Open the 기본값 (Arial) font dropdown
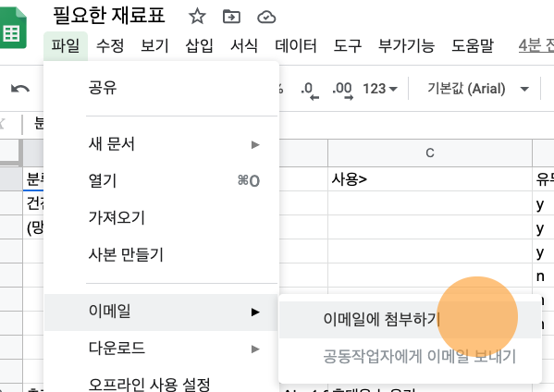This screenshot has width=554, height=392. click(x=477, y=89)
